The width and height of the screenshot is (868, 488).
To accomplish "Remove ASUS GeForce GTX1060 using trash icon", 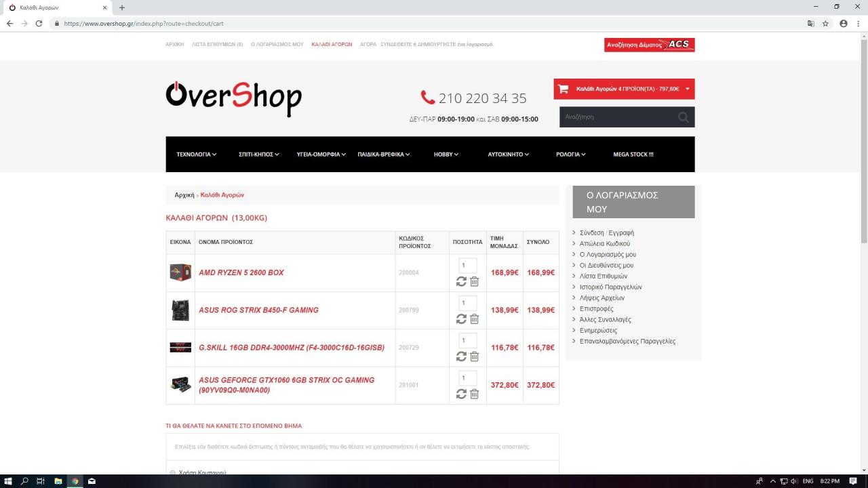I will click(x=474, y=394).
